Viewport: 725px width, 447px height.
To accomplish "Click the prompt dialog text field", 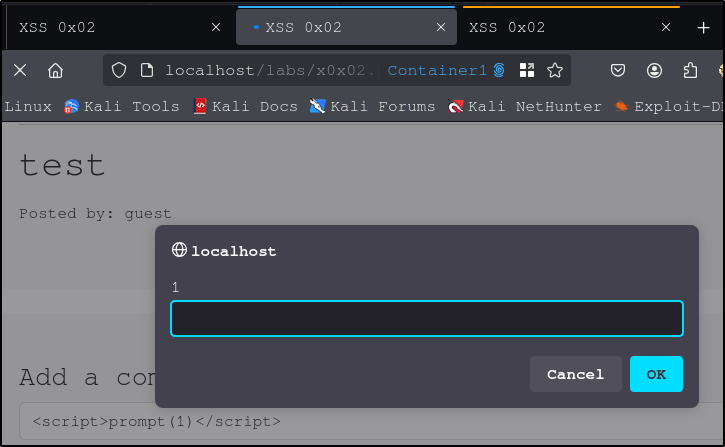I will 426,319.
